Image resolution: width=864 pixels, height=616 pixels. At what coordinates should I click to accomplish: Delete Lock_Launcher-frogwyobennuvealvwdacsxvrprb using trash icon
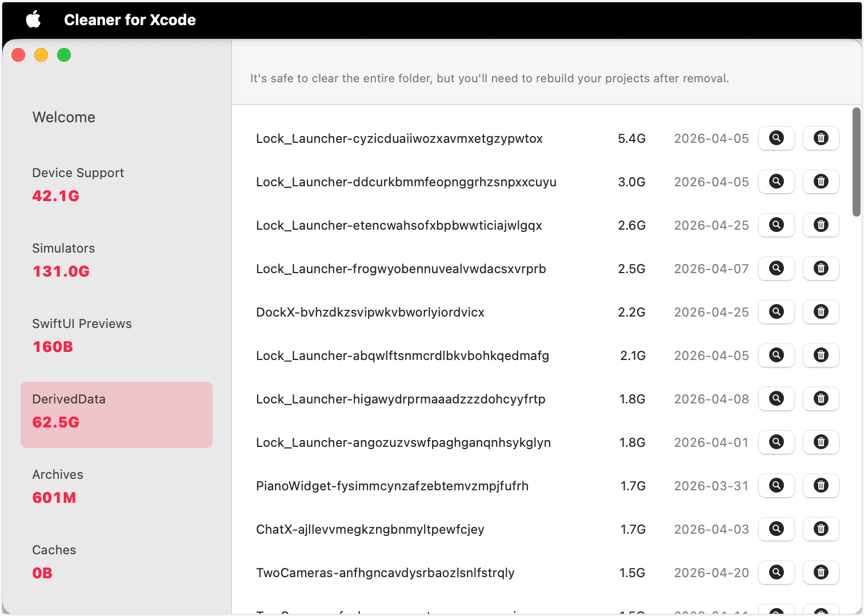(x=821, y=269)
